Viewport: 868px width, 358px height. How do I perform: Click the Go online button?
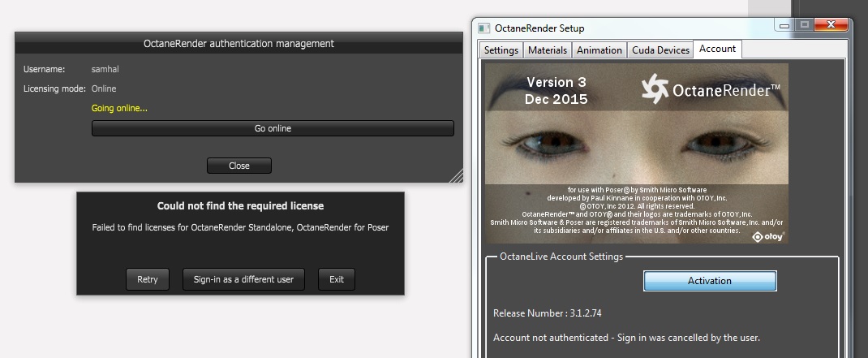(273, 128)
